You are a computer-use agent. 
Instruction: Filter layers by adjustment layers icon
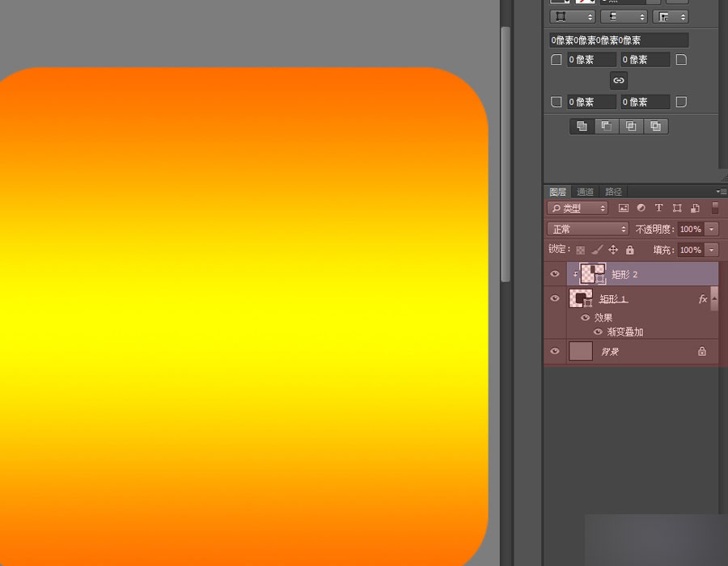(641, 208)
